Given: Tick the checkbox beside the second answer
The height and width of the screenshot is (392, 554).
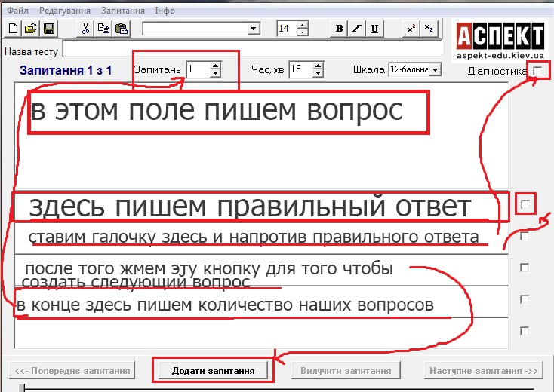Looking at the screenshot, I should (525, 236).
